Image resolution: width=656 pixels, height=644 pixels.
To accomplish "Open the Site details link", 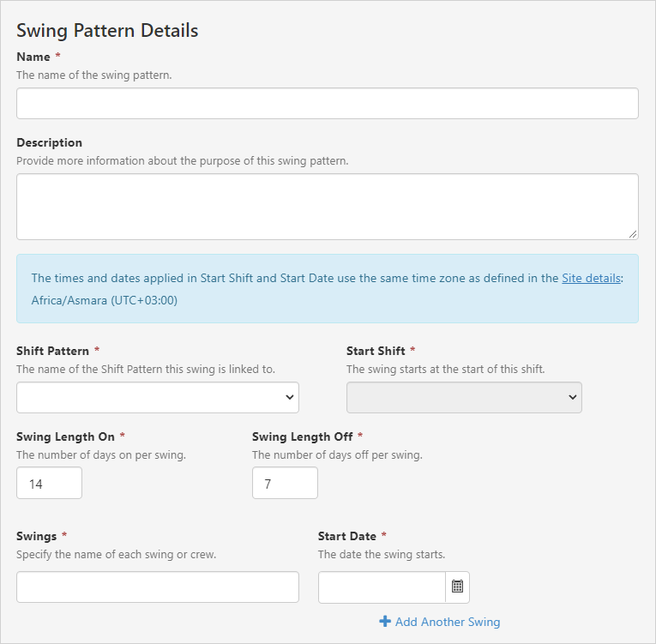I will click(x=591, y=278).
